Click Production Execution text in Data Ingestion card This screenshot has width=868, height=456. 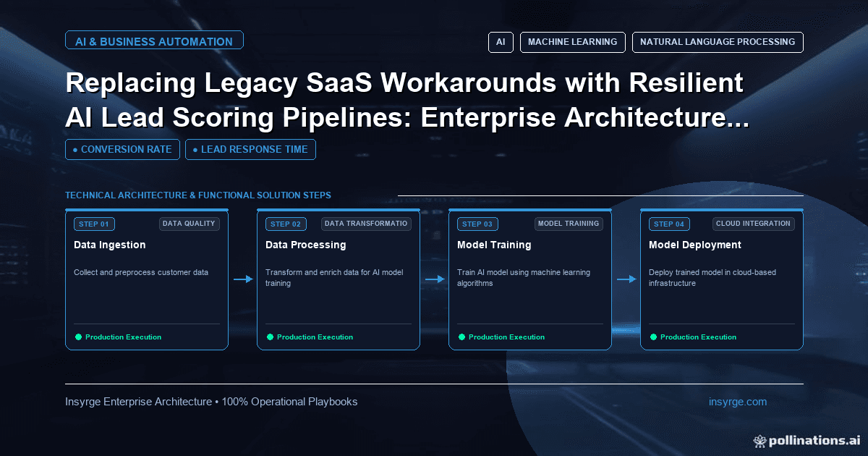coord(123,337)
